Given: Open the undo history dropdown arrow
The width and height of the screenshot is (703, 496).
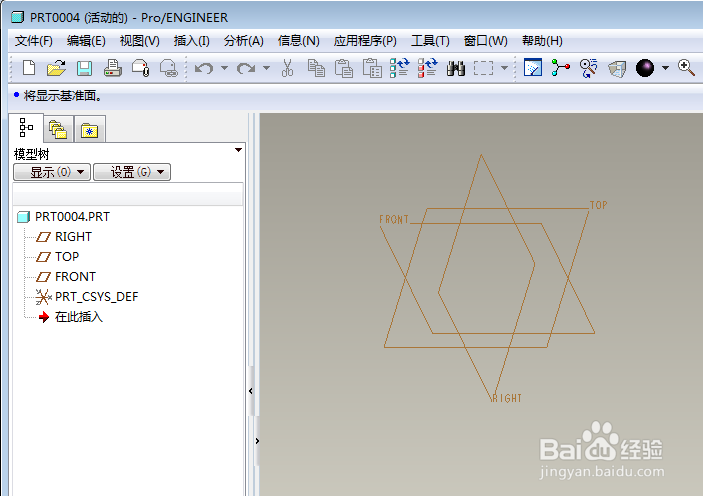Looking at the screenshot, I should click(224, 68).
